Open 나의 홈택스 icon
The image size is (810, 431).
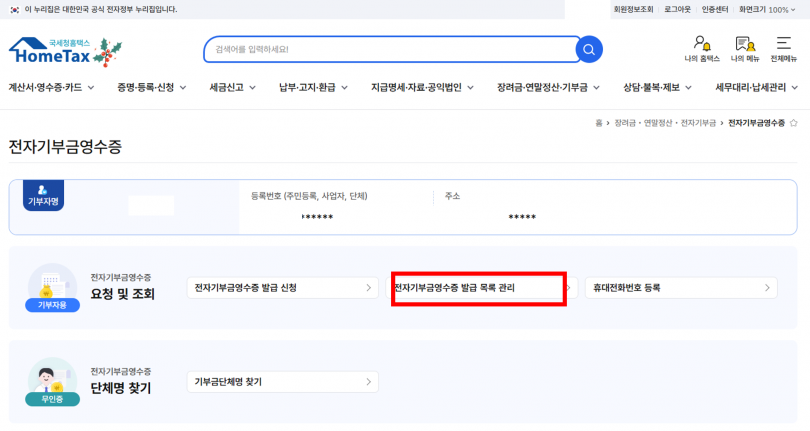point(702,49)
